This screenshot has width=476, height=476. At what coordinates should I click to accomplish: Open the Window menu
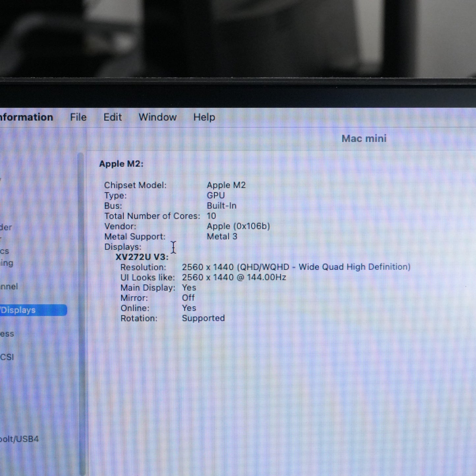pos(157,117)
